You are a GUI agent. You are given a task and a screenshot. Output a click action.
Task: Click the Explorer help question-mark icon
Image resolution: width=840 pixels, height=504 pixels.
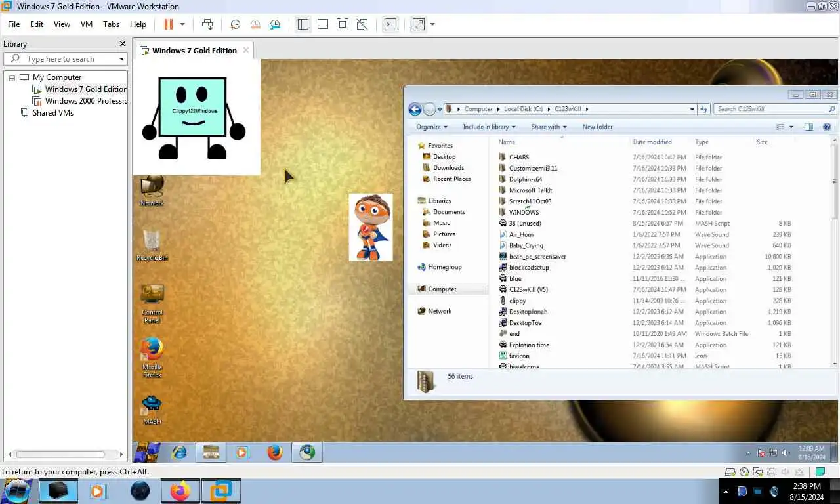[827, 127]
